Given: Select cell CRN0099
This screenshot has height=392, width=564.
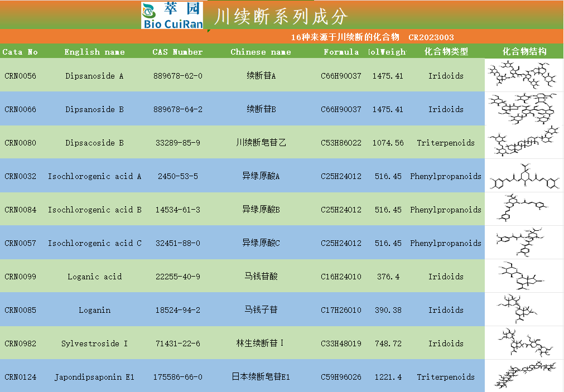Looking at the screenshot, I should [21, 277].
